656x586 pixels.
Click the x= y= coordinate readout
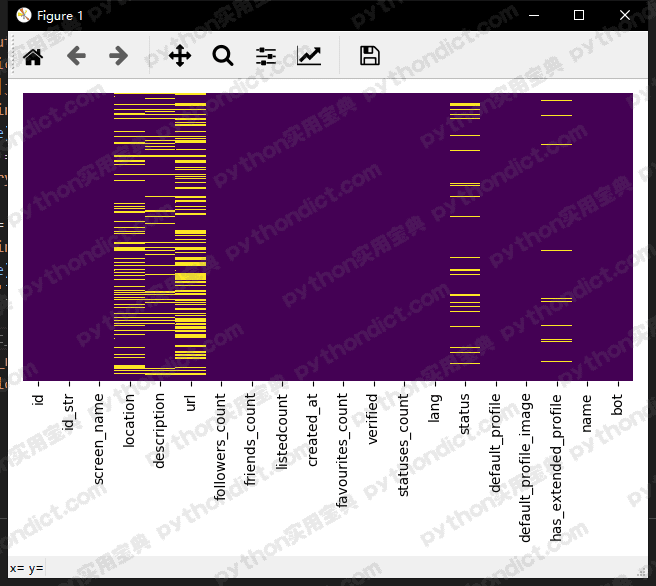[26, 569]
